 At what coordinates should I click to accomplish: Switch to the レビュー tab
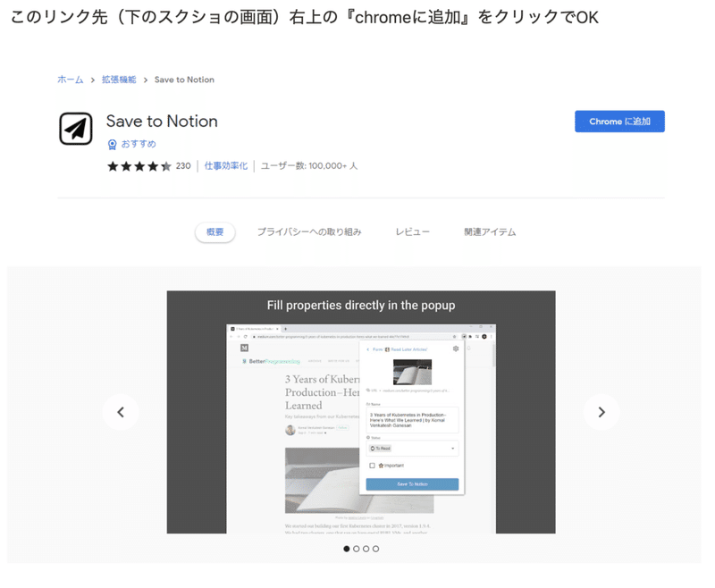click(412, 232)
